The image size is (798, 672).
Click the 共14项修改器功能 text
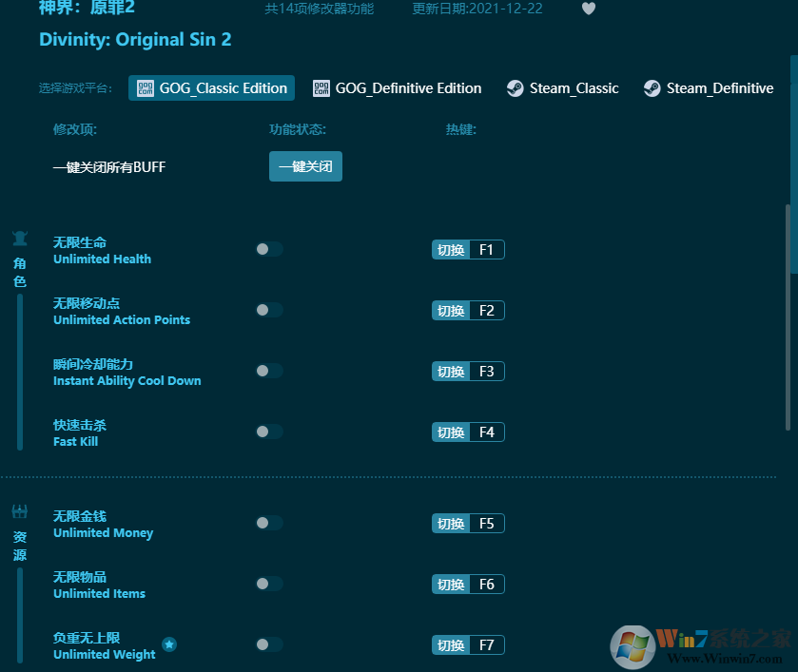pyautogui.click(x=319, y=9)
